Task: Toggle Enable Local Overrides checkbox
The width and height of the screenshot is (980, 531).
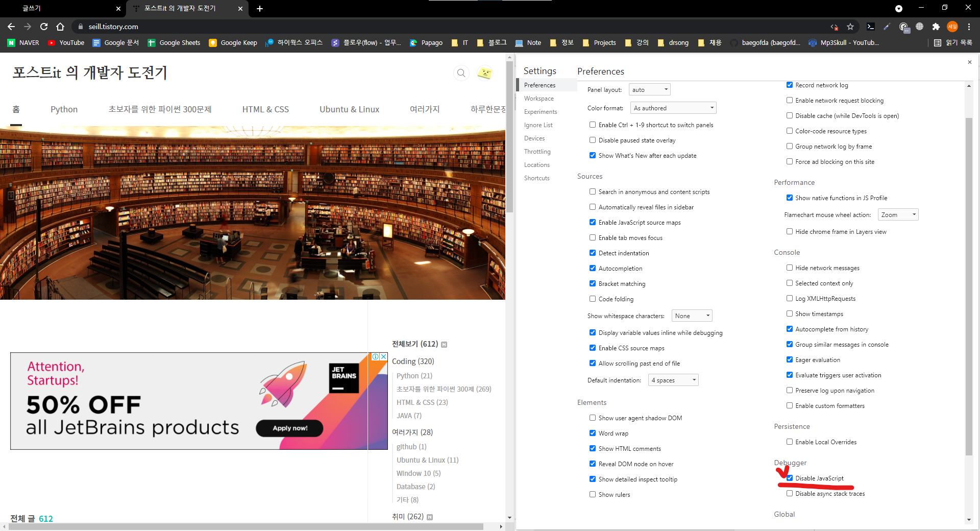Action: (x=790, y=442)
